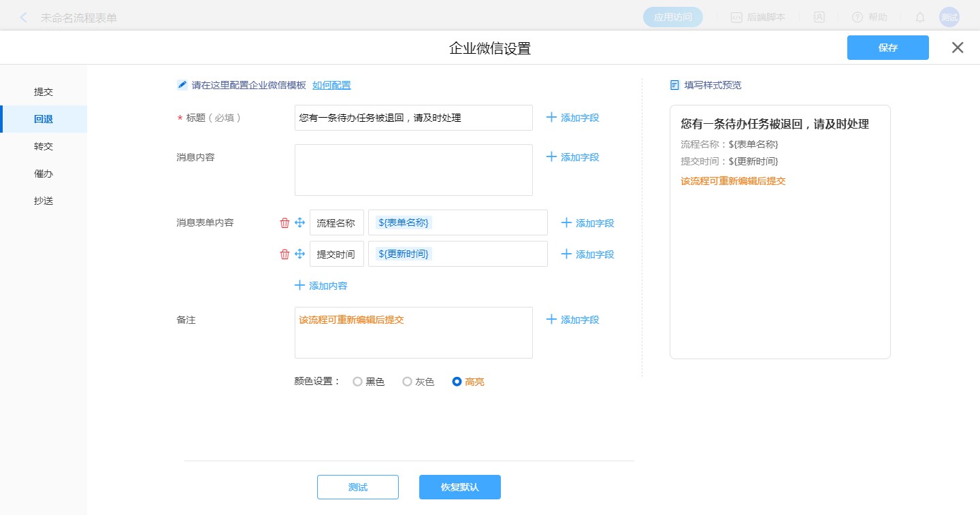Click the move handle for 提交时间 row
980x515 pixels.
pyautogui.click(x=299, y=254)
